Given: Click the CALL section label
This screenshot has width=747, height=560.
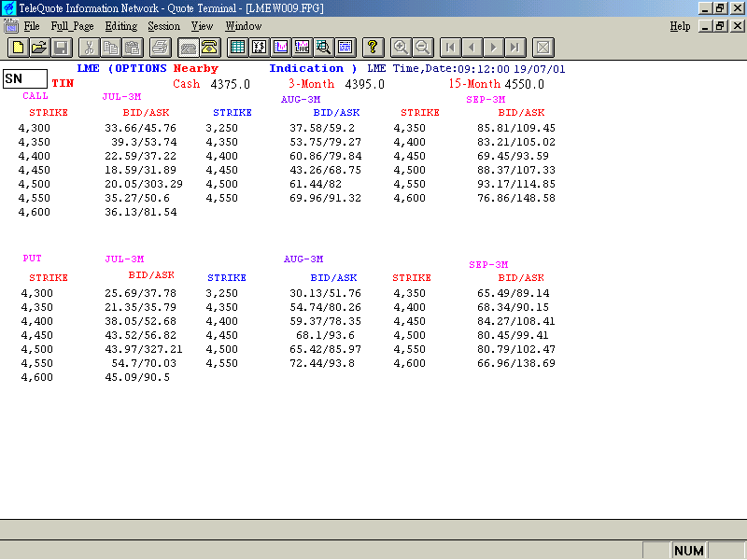Looking at the screenshot, I should tap(35, 96).
